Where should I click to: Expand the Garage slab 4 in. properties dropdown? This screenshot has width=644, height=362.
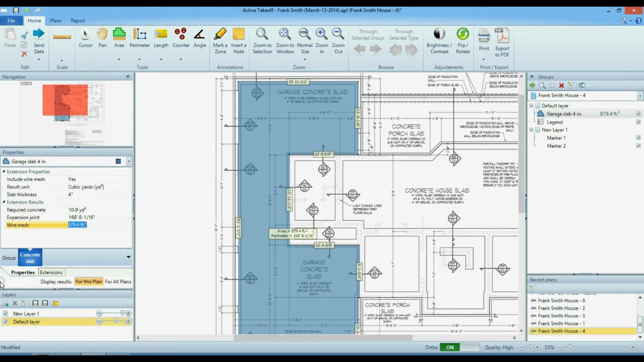[x=128, y=162]
